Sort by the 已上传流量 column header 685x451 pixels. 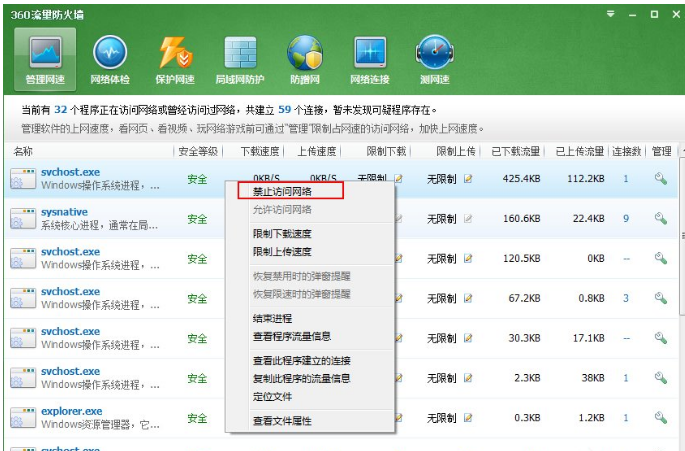[580, 152]
